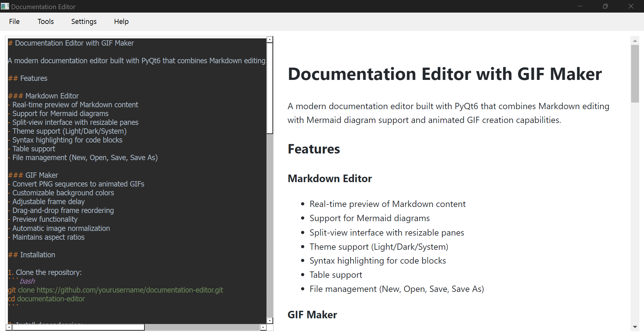Close the Documentation Editor window

631,6
